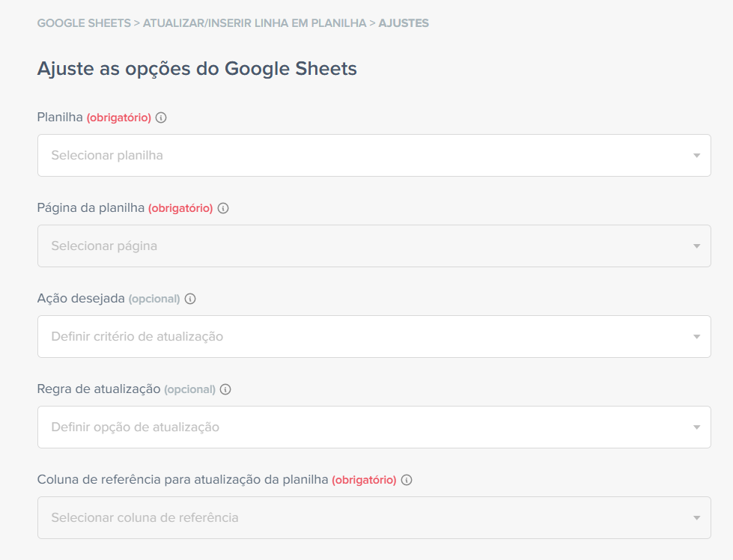Click the heading Ajuste as opções do Google Sheets
733x560 pixels.
pos(197,69)
